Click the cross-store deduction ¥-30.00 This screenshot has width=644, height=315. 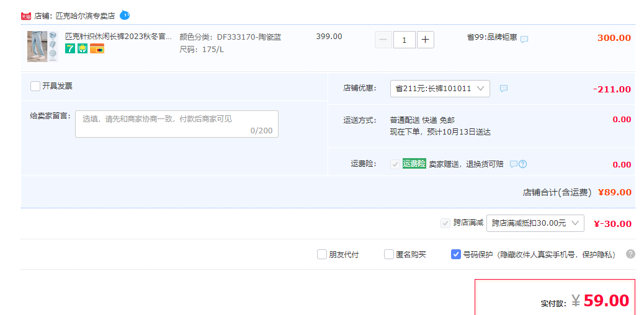612,224
